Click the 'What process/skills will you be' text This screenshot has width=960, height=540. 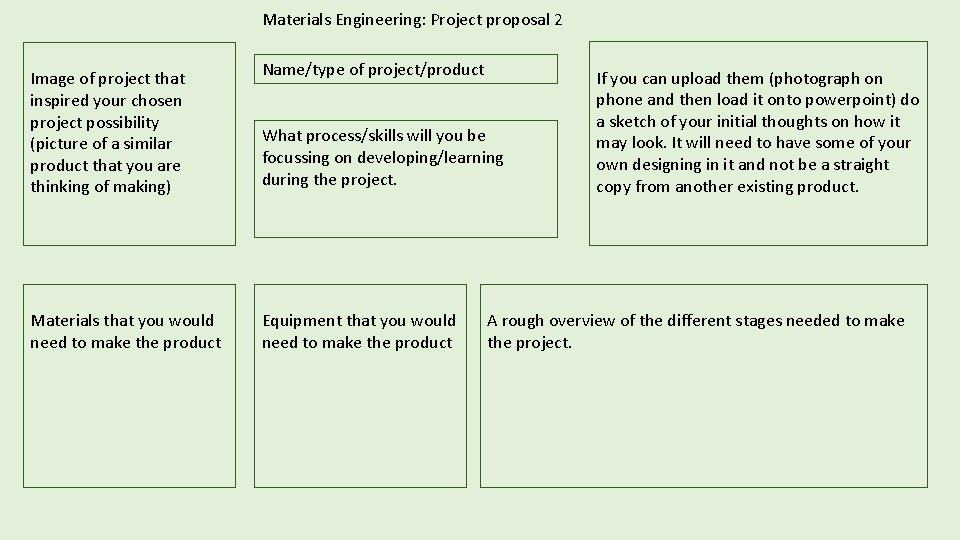pyautogui.click(x=374, y=135)
